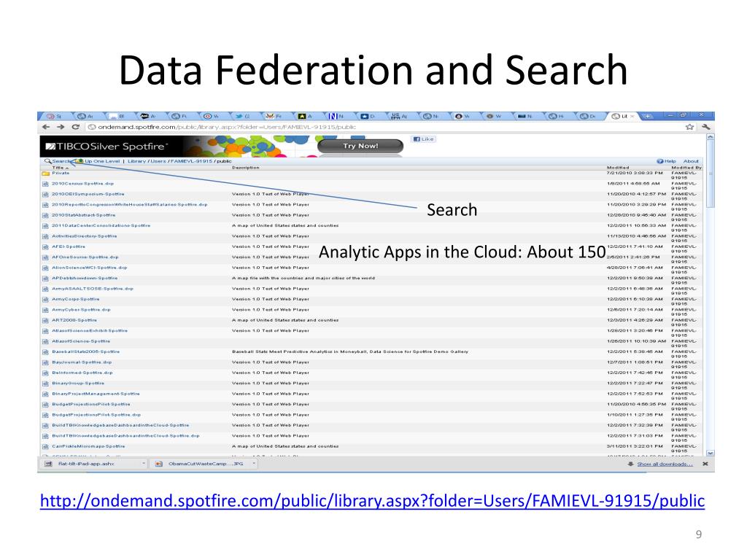747x560 pixels.
Task: Open AFOneSource-Spotfire.dxp file
Action: point(85,257)
